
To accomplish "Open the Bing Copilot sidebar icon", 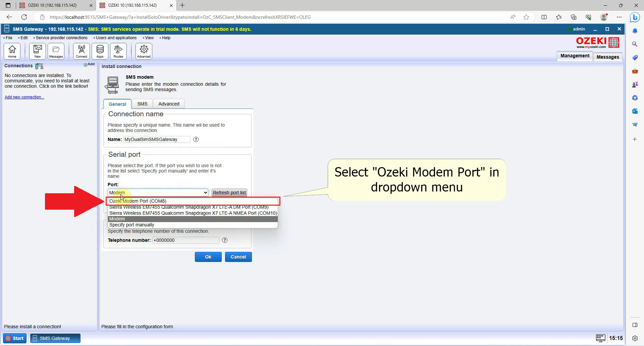I will 635,17.
